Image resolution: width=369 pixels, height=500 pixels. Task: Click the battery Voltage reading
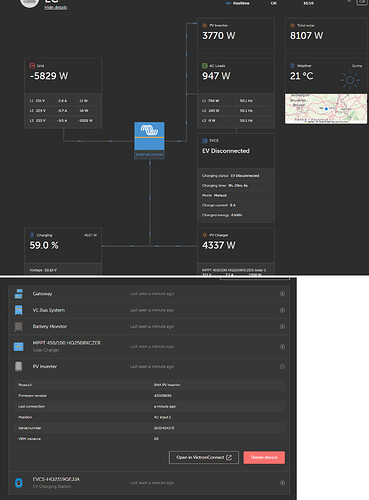pyautogui.click(x=43, y=270)
